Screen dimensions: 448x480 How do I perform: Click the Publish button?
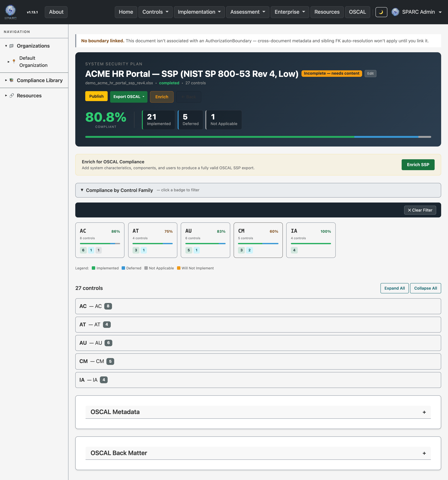click(96, 96)
